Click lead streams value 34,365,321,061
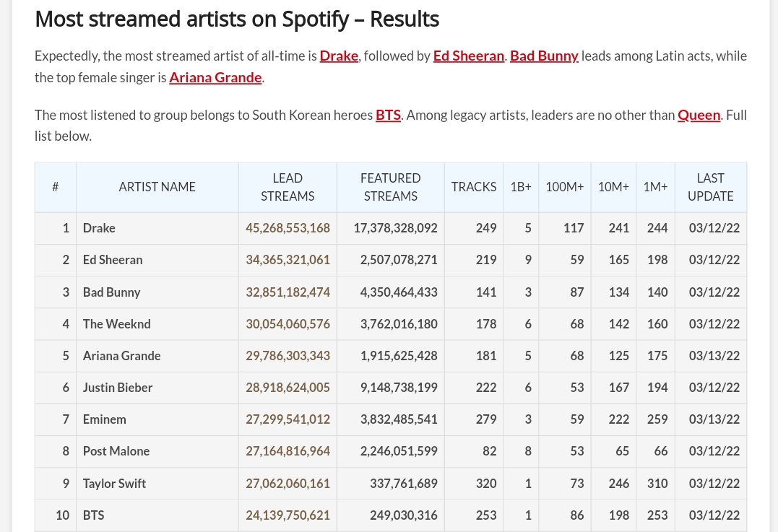 (x=288, y=260)
